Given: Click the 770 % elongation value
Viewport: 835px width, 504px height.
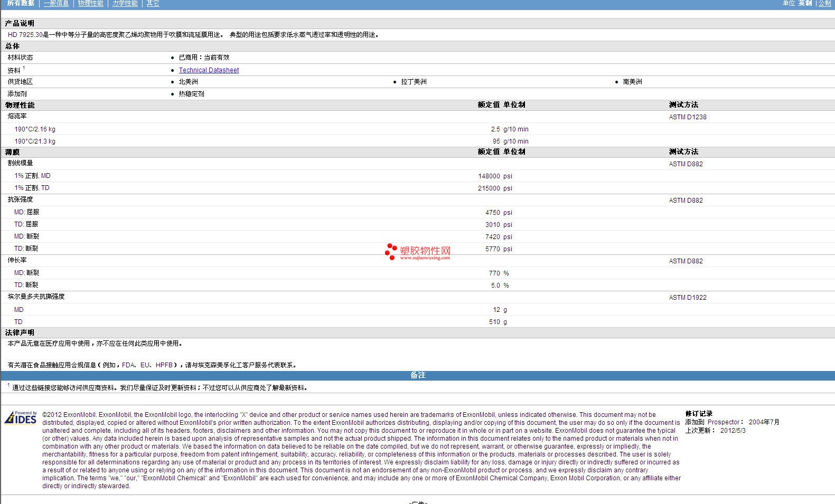Looking at the screenshot, I should click(499, 273).
